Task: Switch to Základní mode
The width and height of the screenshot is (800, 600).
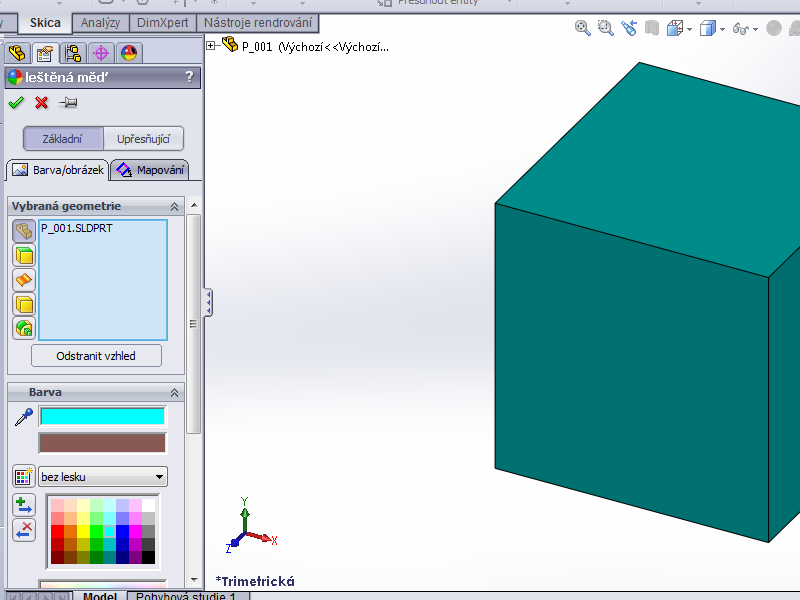Action: [63, 139]
